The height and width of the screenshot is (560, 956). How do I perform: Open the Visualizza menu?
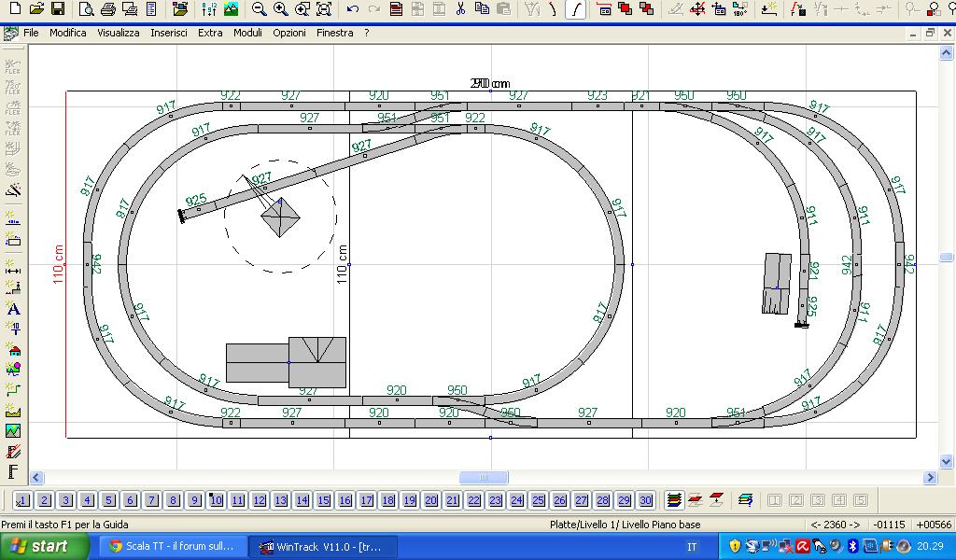(119, 33)
